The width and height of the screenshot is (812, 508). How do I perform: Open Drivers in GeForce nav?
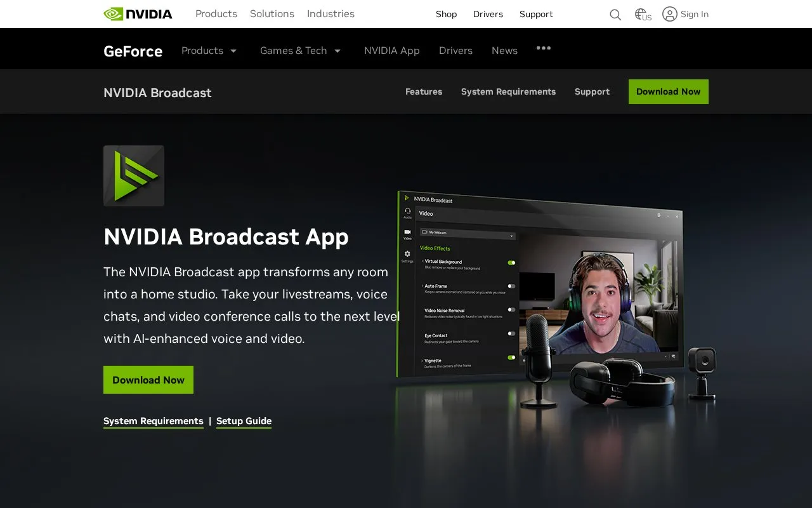455,51
